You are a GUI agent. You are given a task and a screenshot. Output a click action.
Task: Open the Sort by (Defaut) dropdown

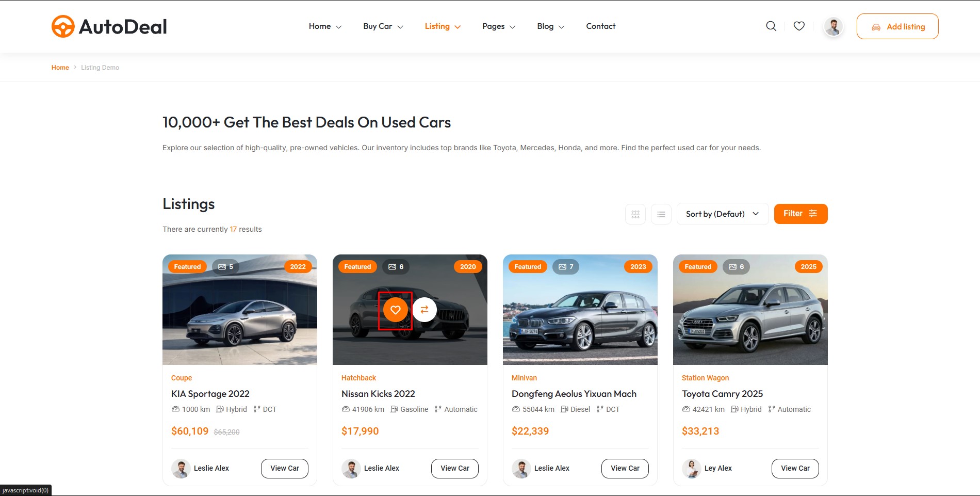[723, 214]
